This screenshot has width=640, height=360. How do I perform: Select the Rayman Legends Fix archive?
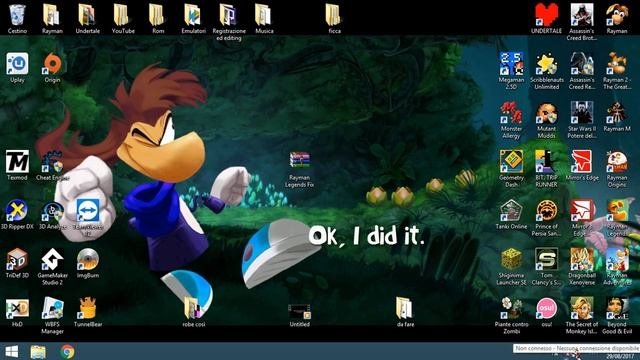pos(299,160)
